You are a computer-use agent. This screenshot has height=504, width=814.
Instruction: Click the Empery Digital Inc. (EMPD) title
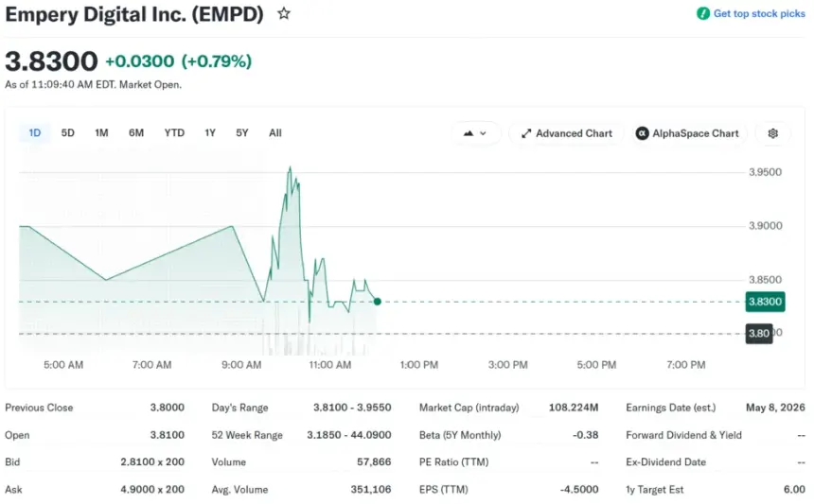point(134,14)
